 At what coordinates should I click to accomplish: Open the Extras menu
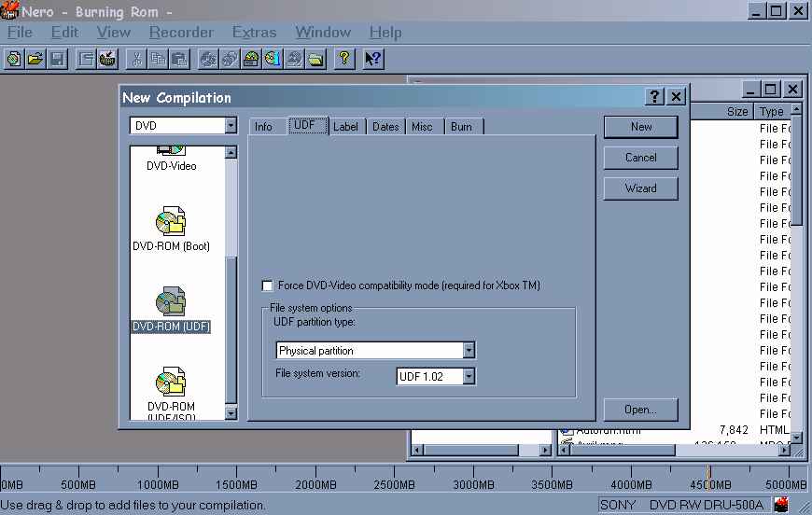tap(254, 33)
